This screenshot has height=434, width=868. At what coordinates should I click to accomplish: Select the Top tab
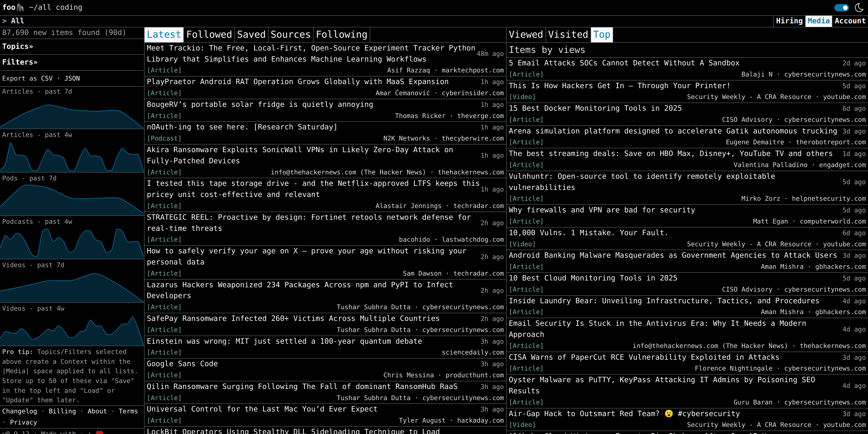[x=601, y=34]
